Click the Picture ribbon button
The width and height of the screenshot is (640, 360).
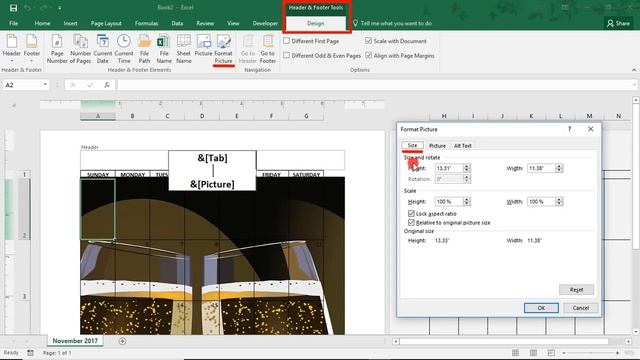click(203, 46)
